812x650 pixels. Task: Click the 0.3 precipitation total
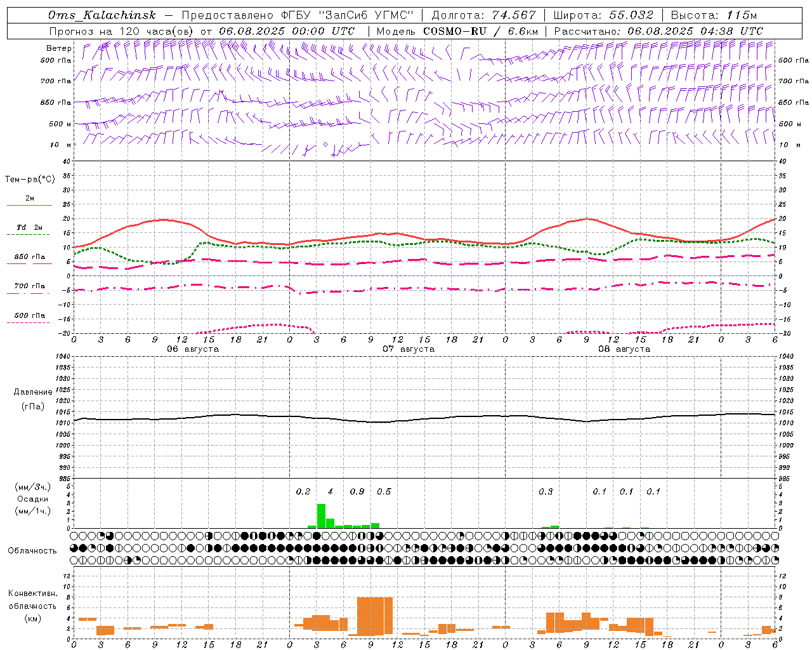click(x=546, y=491)
